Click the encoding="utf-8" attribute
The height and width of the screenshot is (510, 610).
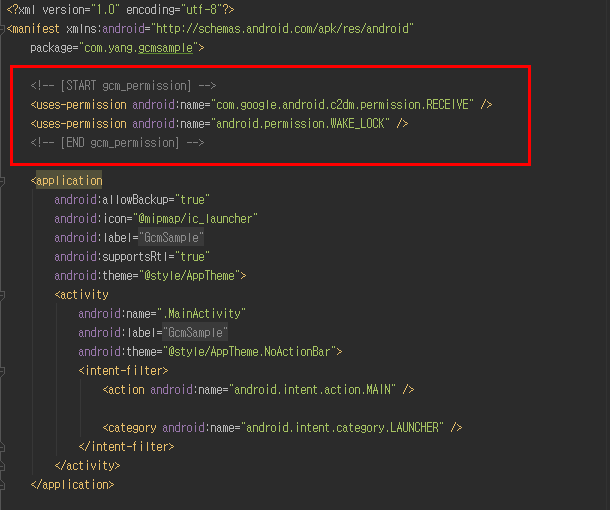[x=174, y=10]
